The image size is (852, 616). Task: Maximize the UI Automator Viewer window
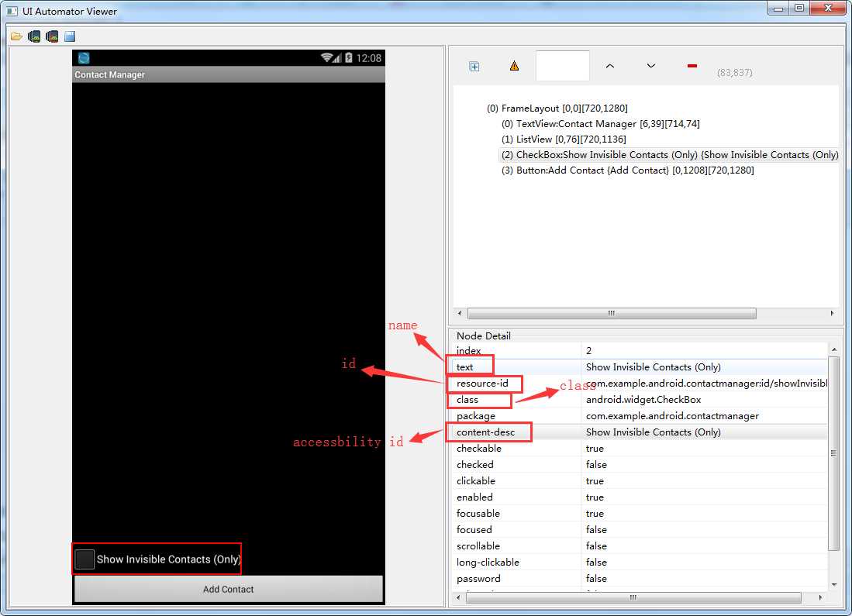point(799,8)
